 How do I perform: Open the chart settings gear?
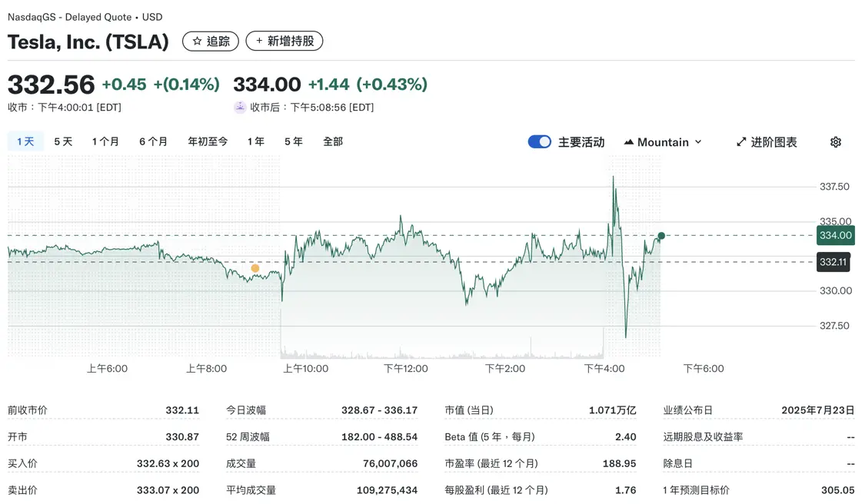pos(836,141)
